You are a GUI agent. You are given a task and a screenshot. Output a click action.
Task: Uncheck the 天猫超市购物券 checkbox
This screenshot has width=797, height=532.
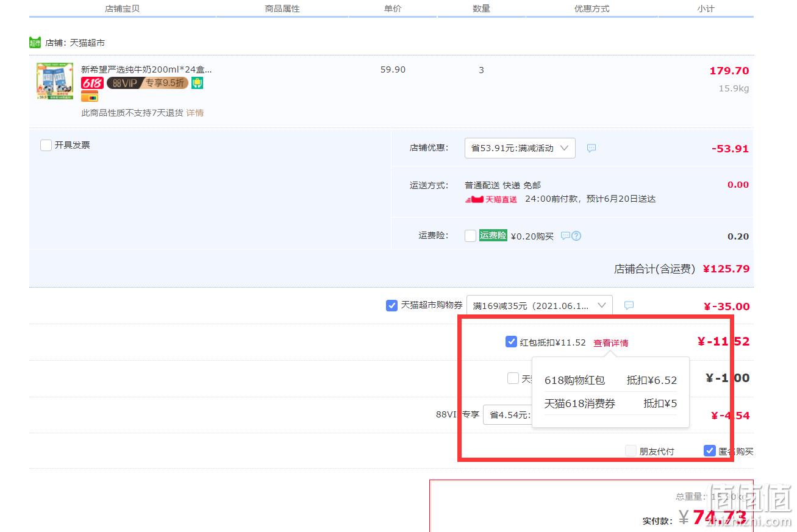tap(392, 305)
